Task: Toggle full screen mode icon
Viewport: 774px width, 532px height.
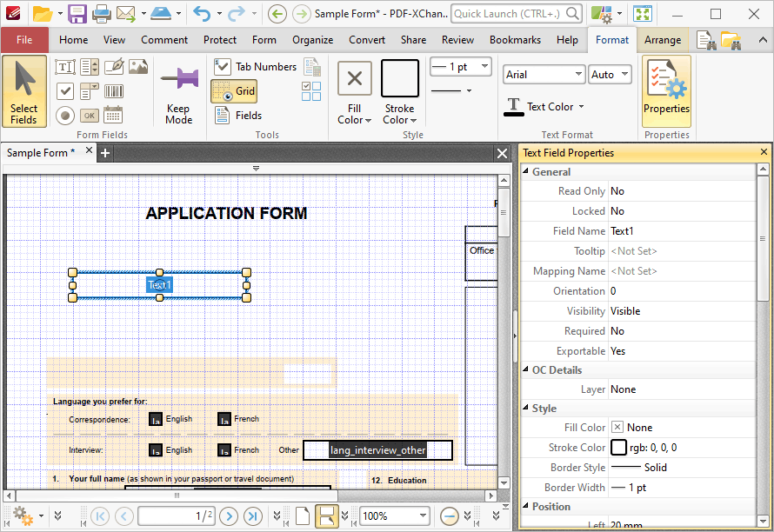Action: (643, 14)
